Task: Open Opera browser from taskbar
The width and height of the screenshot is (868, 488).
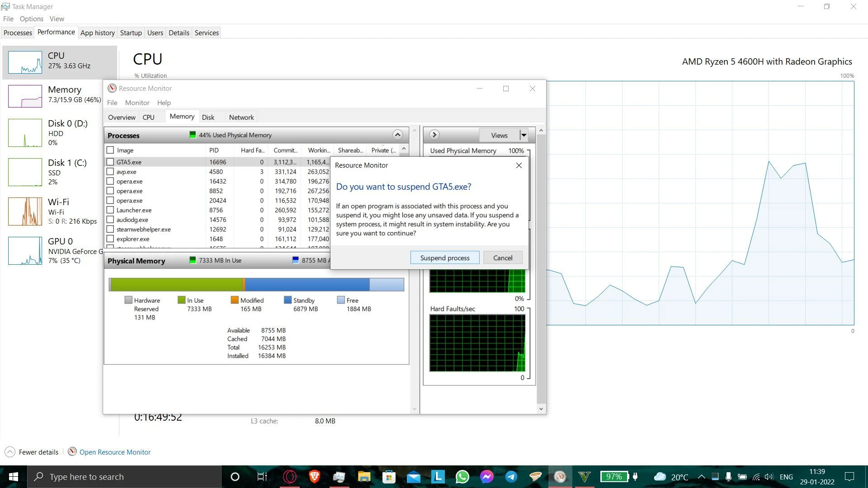Action: (x=290, y=477)
